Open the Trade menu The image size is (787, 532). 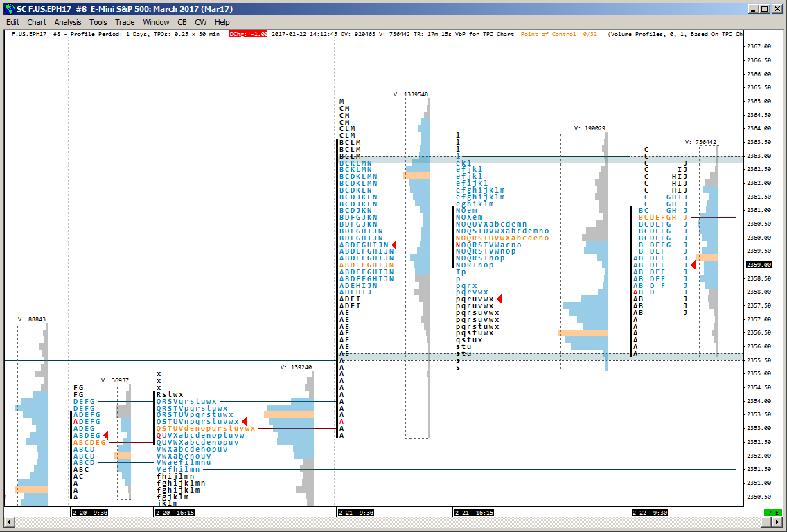coord(125,22)
